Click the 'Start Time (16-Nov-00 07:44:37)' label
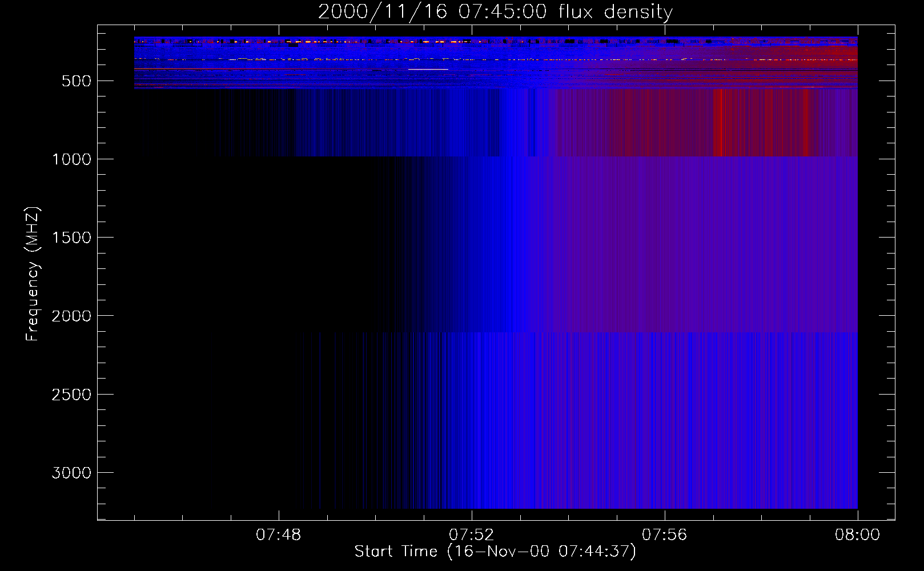Viewport: 924px width, 571px height. coord(495,552)
